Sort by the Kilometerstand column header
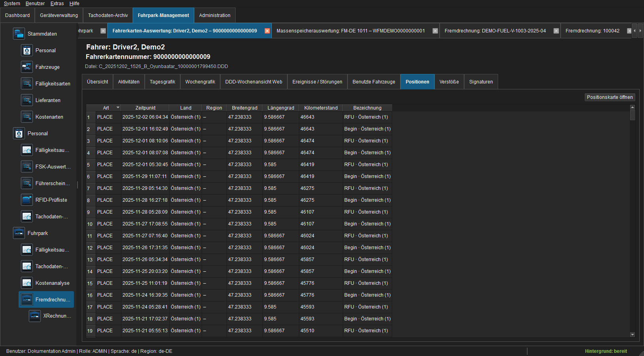The image size is (644, 356). pos(321,108)
